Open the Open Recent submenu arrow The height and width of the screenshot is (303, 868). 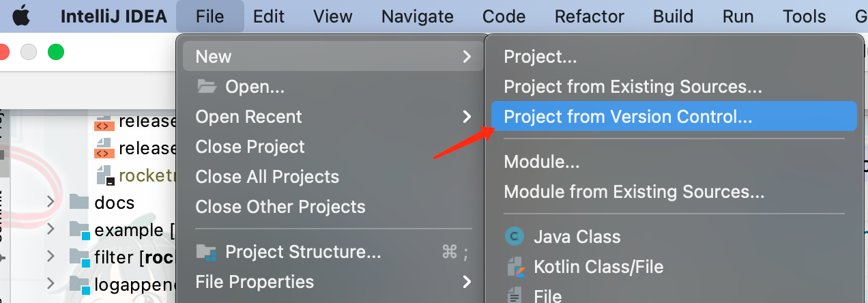pos(467,117)
